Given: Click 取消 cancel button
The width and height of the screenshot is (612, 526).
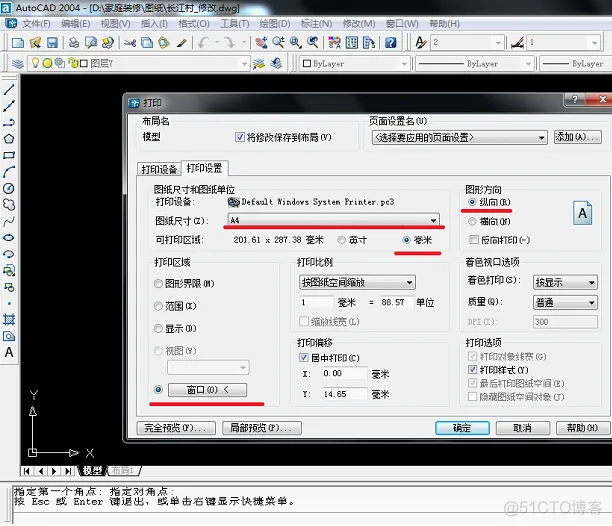Looking at the screenshot, I should click(x=523, y=428).
